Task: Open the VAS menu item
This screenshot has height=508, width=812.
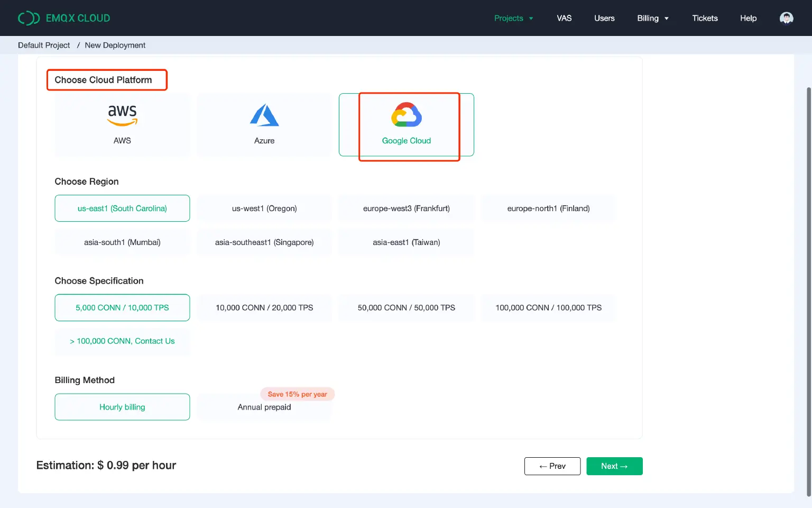Action: coord(564,17)
